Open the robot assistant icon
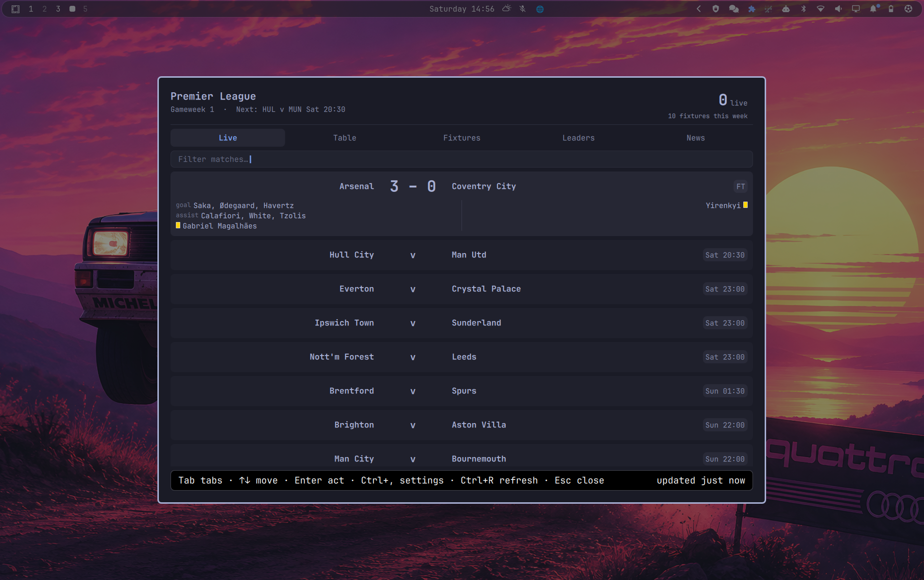This screenshot has height=580, width=924. point(786,9)
